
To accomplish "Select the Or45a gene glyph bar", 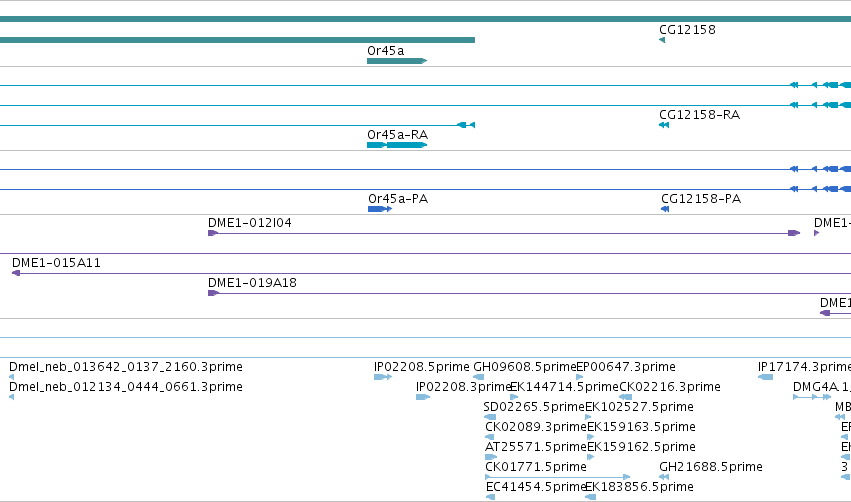I will tap(397, 61).
